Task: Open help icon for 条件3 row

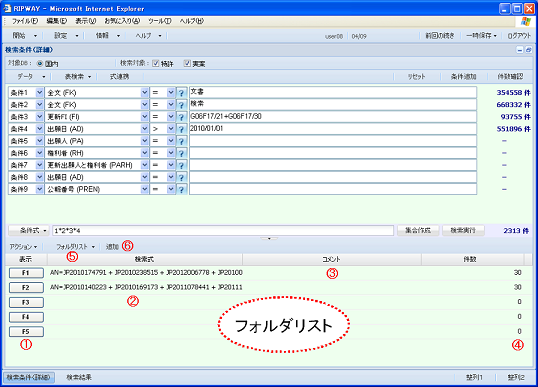Action: [x=182, y=117]
